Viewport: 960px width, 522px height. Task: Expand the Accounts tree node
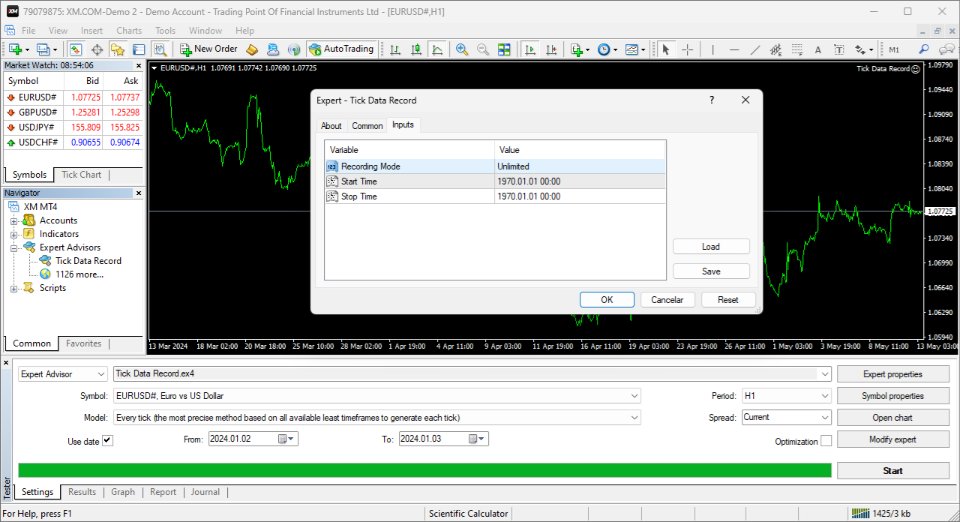pyautogui.click(x=13, y=221)
